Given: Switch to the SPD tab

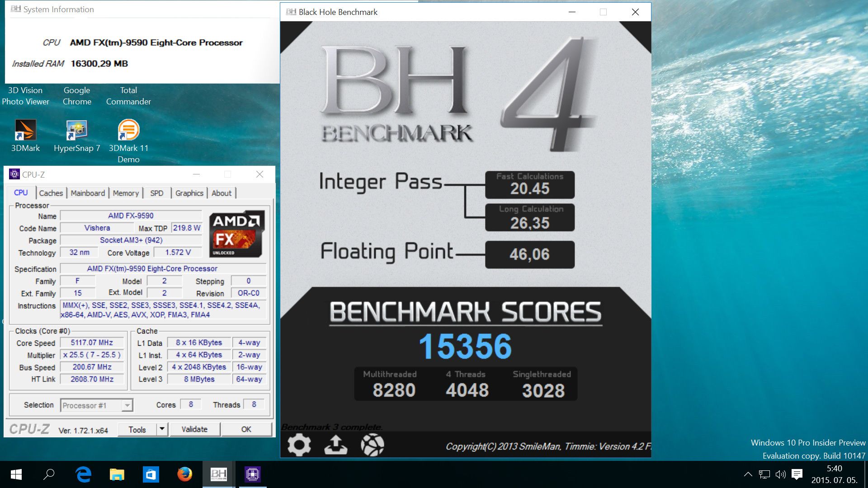Looking at the screenshot, I should pos(157,193).
